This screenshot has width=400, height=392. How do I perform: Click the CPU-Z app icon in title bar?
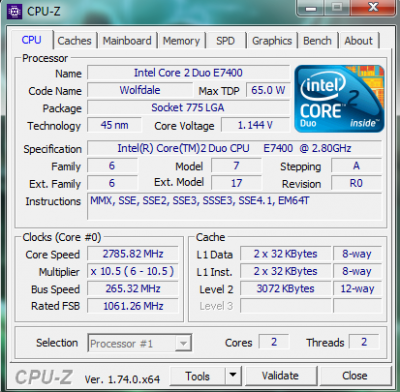14,11
